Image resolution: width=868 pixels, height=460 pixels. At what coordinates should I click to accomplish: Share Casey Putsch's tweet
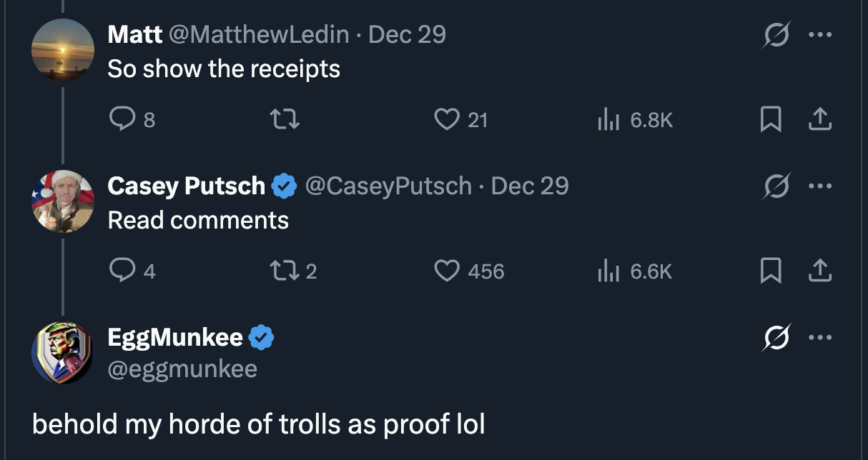tap(819, 271)
